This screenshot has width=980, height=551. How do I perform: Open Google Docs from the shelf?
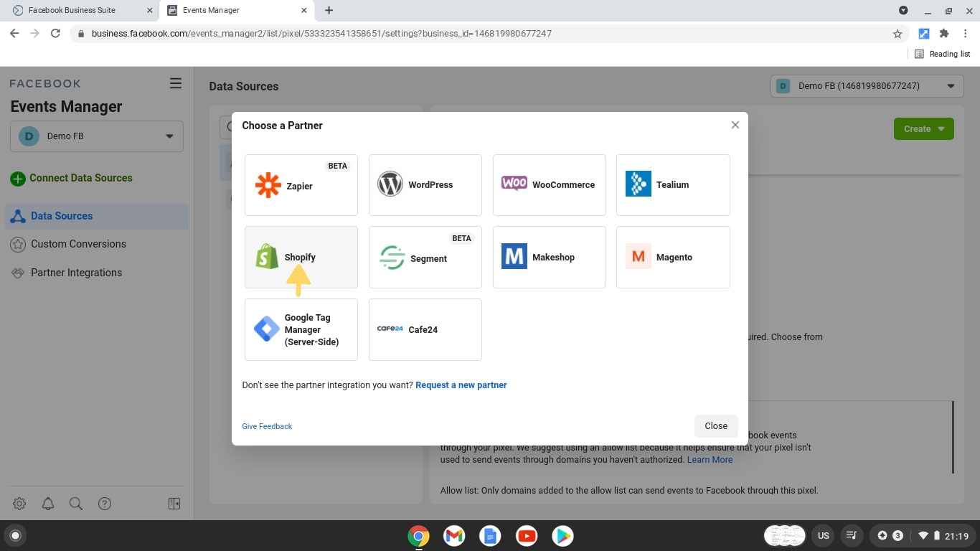pos(490,536)
